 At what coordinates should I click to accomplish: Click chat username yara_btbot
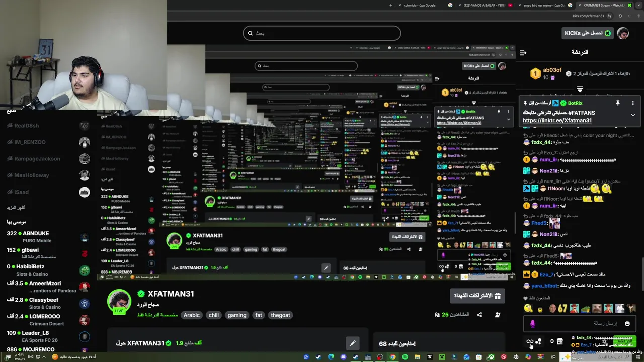(544, 286)
